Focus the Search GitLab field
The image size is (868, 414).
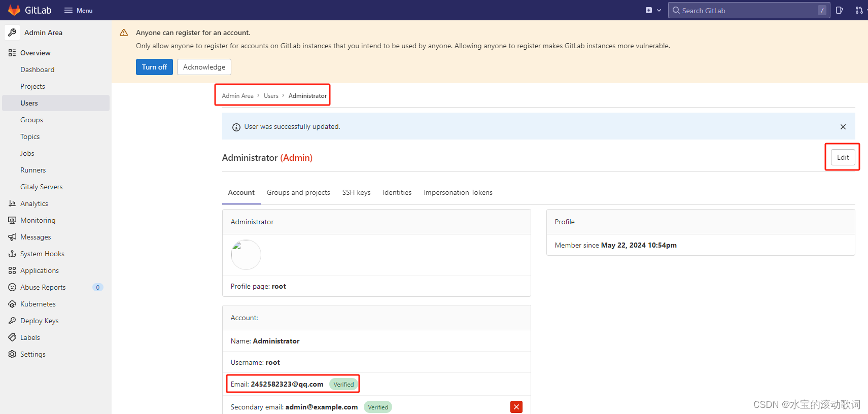pos(749,10)
